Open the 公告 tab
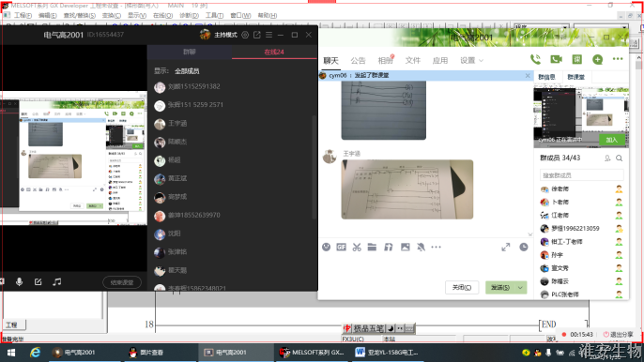 coord(358,61)
